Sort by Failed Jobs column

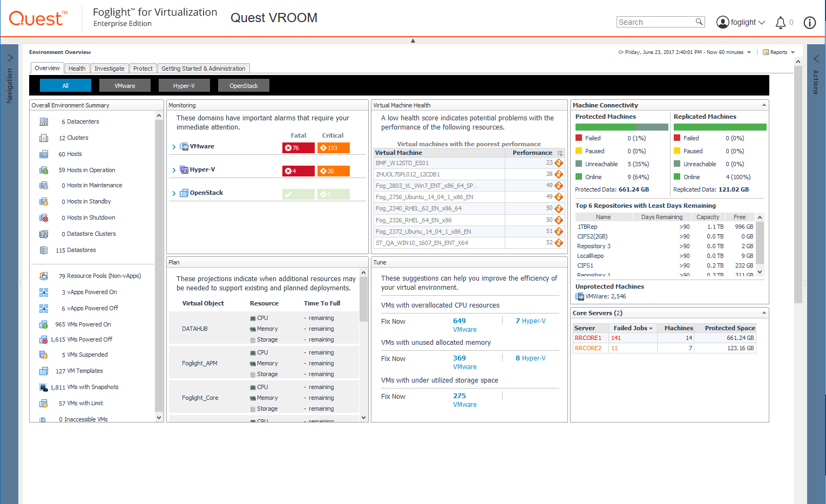point(633,328)
